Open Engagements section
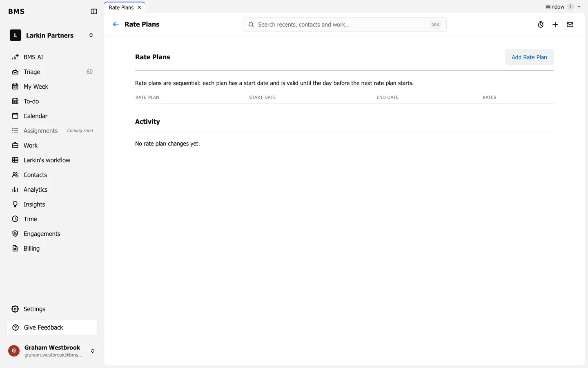This screenshot has width=588, height=368. (x=52, y=233)
